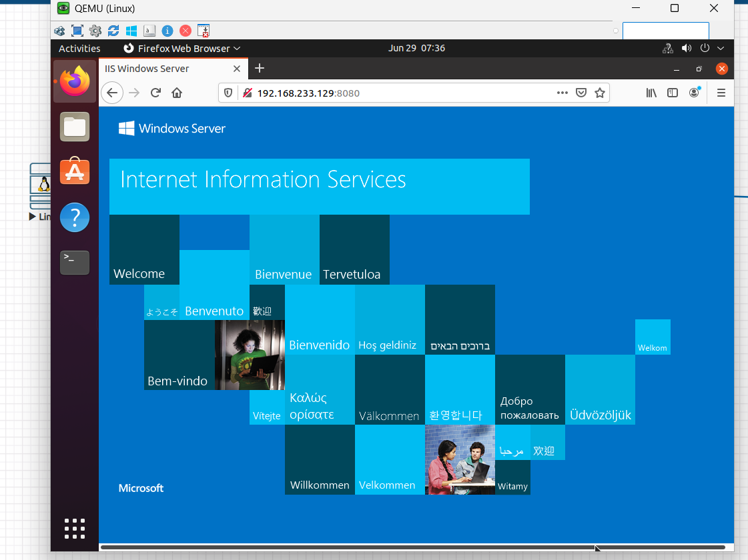Click the Bienvenue tile
This screenshot has width=748, height=560.
(x=284, y=250)
